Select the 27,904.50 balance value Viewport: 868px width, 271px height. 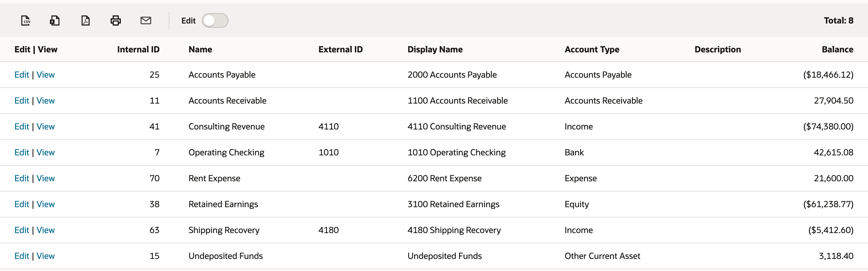[x=834, y=101]
